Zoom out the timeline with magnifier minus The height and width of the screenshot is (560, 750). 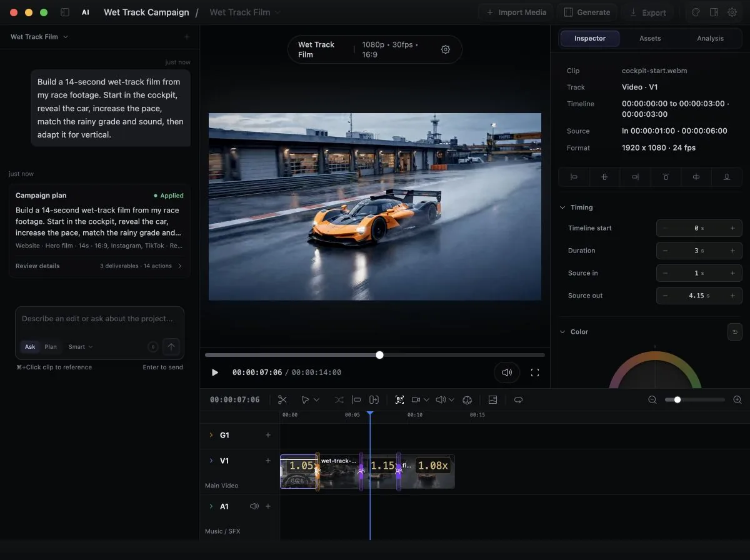pos(652,399)
